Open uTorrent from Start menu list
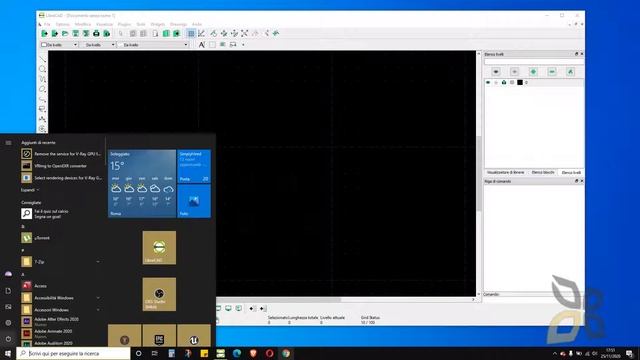This screenshot has width=640, height=360. pos(60,238)
